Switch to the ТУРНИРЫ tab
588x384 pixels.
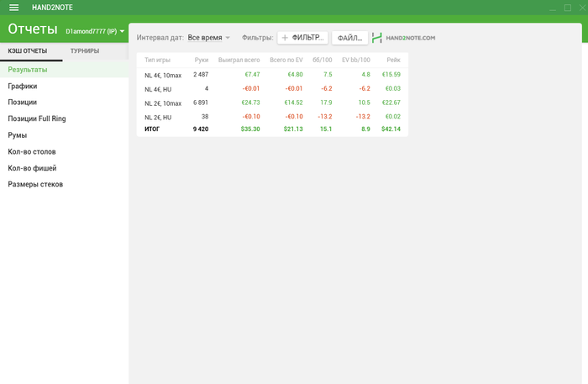pyautogui.click(x=85, y=51)
